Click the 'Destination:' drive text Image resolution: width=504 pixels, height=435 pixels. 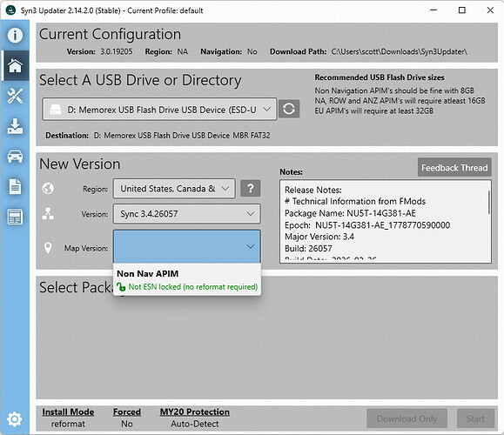[x=182, y=136]
